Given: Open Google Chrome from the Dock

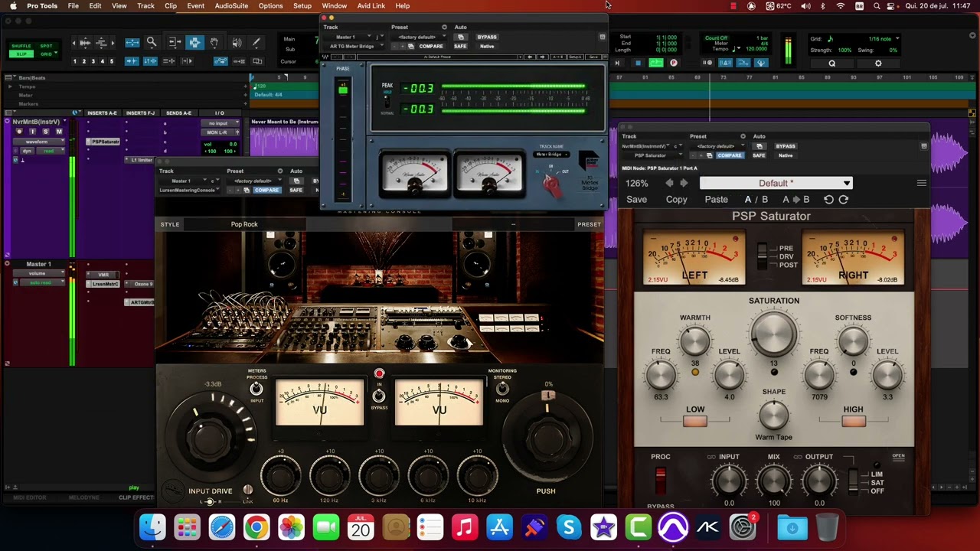Looking at the screenshot, I should (x=256, y=527).
